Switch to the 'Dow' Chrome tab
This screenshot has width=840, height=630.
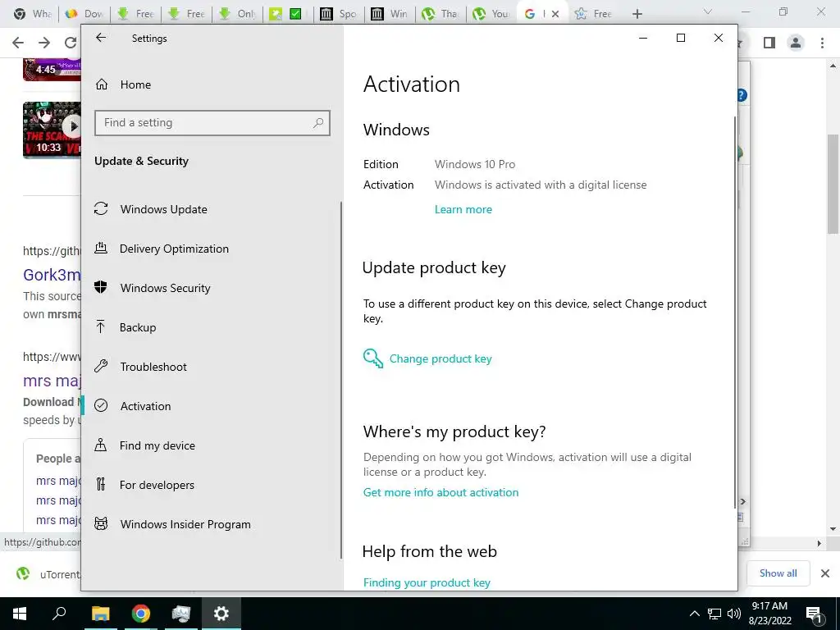[84, 14]
